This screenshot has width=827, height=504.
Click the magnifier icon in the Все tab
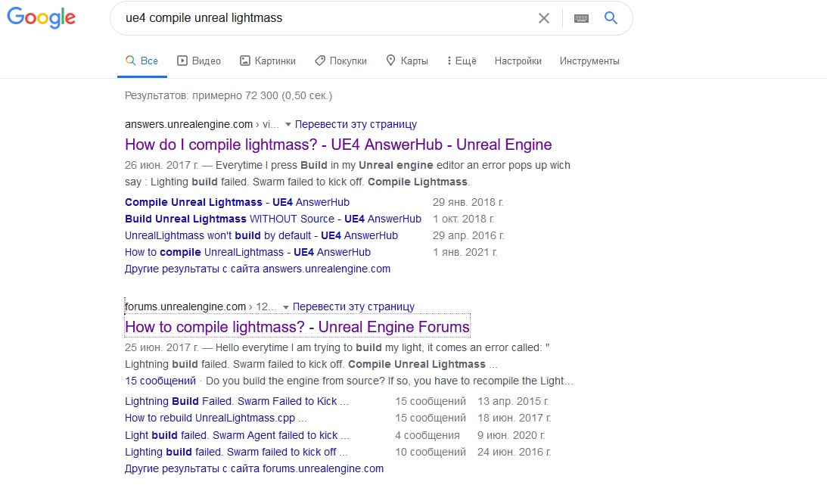[130, 61]
